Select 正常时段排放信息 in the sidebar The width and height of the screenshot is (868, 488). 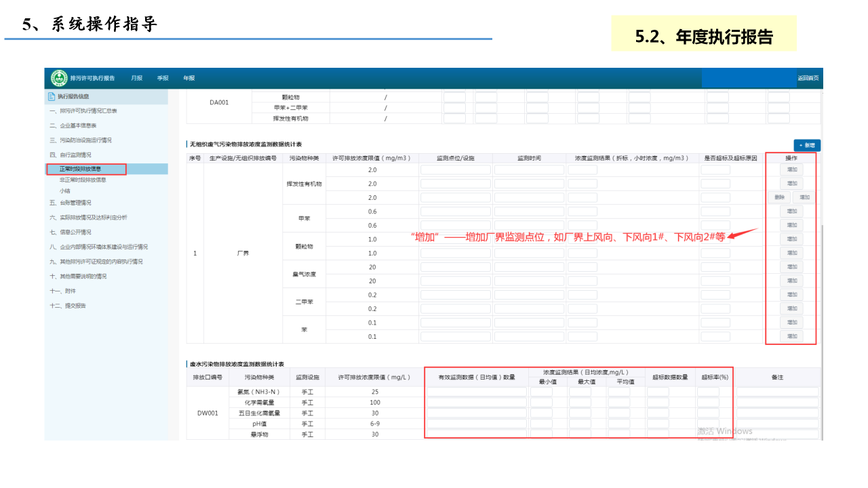coord(80,169)
